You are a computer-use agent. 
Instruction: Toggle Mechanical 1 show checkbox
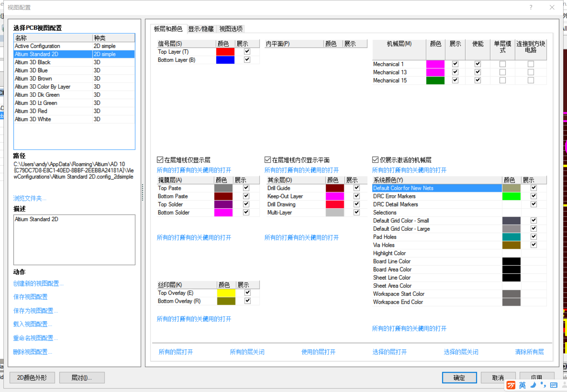tap(455, 64)
